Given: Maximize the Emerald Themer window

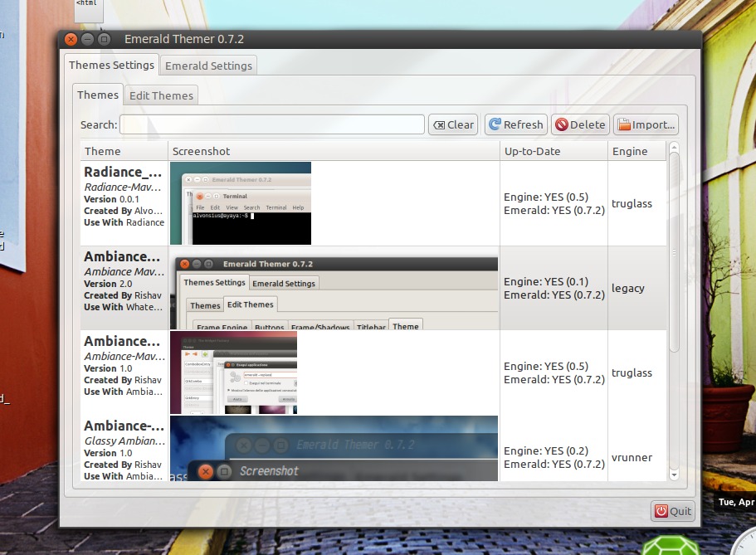Looking at the screenshot, I should click(x=104, y=39).
